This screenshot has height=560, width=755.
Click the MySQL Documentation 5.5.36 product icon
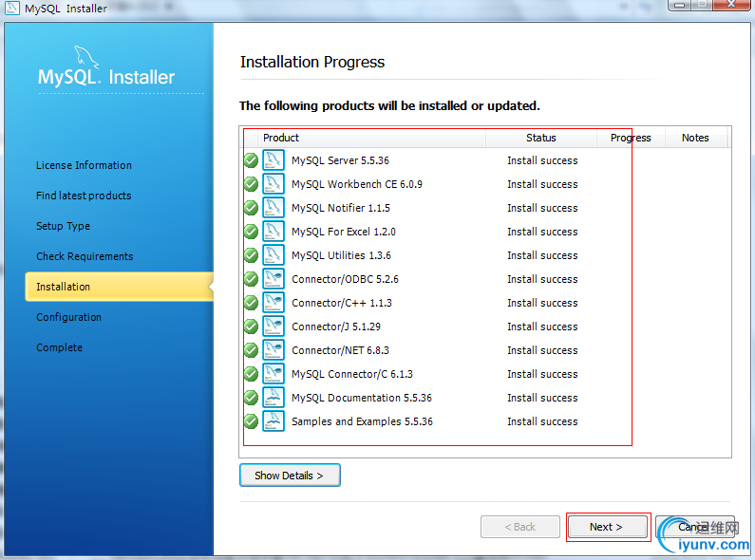click(273, 398)
